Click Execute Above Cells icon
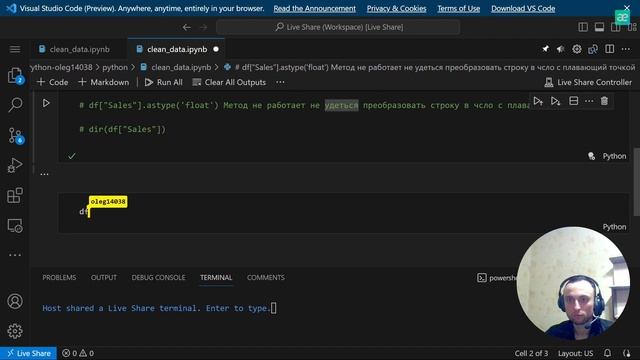Image resolution: width=640 pixels, height=360 pixels. tap(538, 101)
